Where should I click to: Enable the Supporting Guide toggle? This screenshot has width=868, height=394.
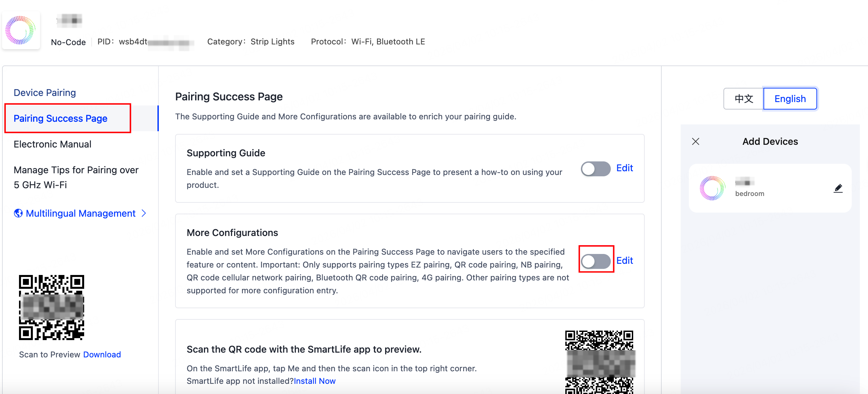[596, 169]
